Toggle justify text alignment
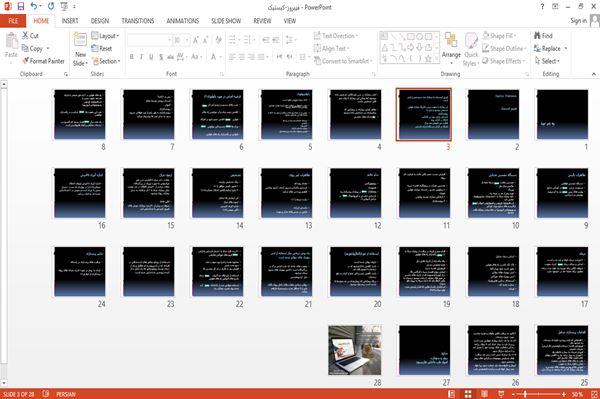 pos(262,57)
